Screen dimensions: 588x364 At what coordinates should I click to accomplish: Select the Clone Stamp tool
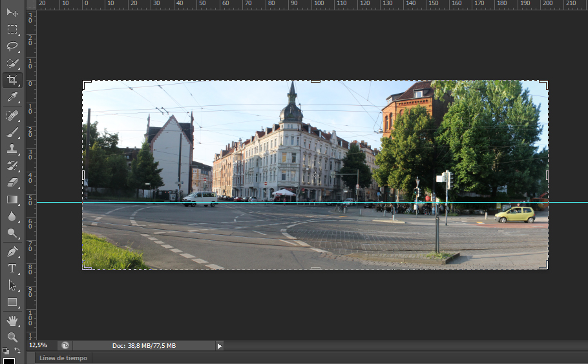click(12, 149)
